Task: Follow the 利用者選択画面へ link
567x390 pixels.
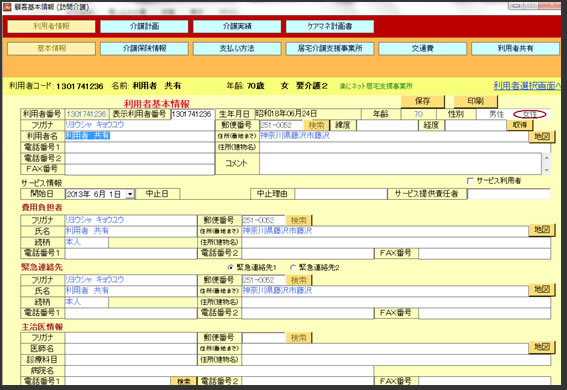Action: (x=527, y=86)
